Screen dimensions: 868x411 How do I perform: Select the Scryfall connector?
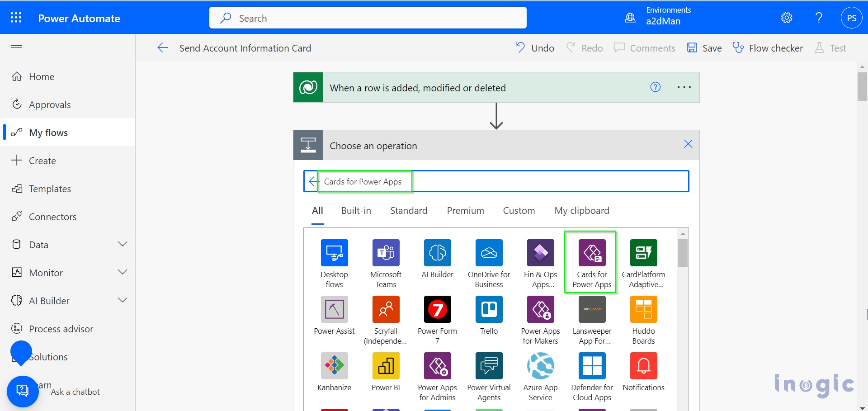click(386, 320)
